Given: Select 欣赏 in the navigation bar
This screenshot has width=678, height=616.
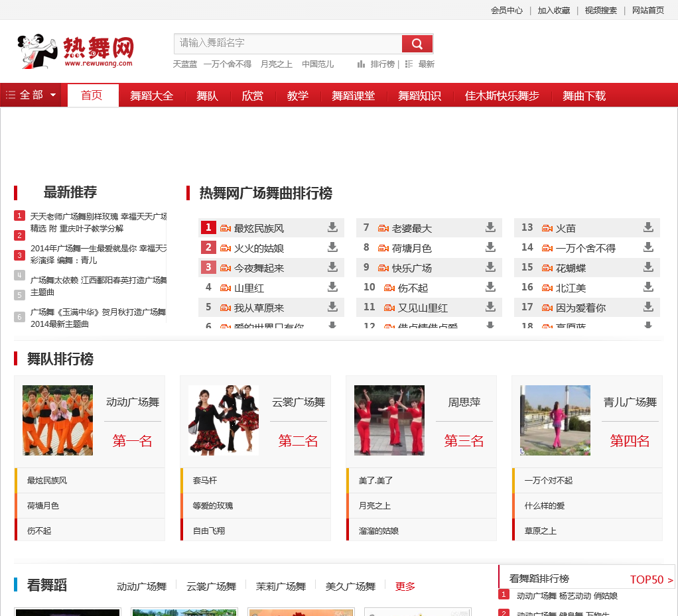Looking at the screenshot, I should pos(253,96).
